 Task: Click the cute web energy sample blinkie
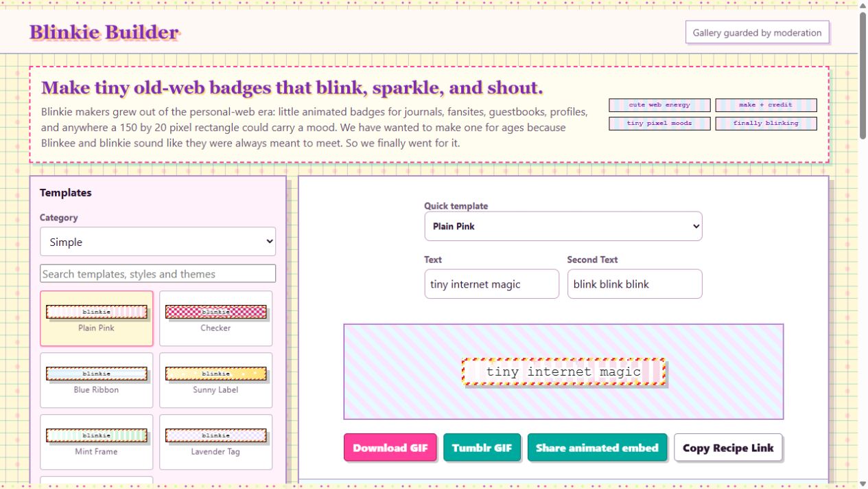(x=659, y=105)
